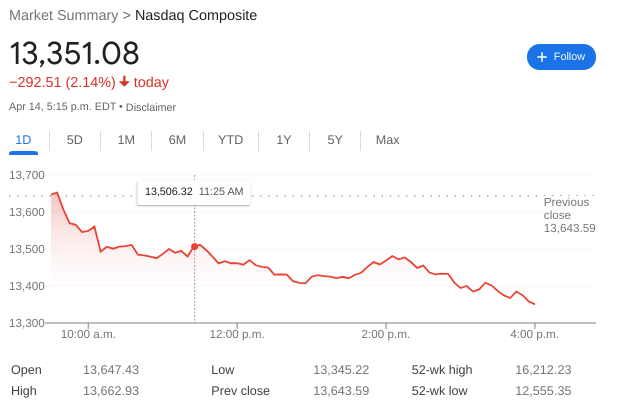Select the YTD tab
The height and width of the screenshot is (408, 627).
coord(230,140)
